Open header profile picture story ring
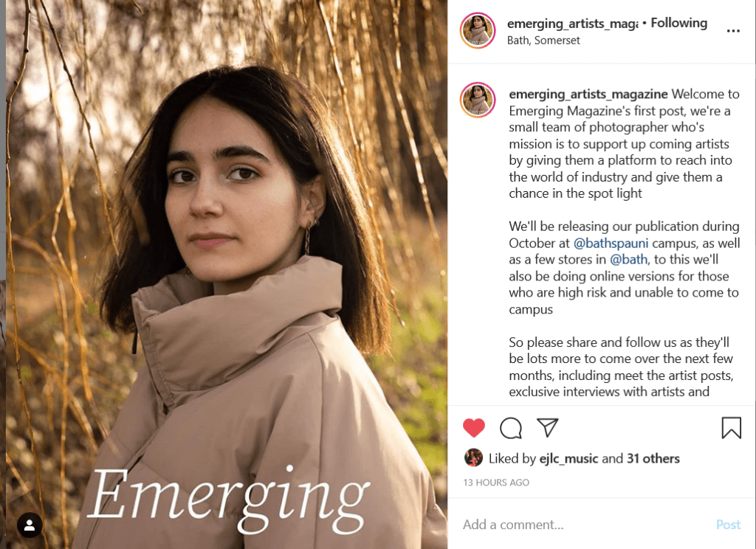756x549 pixels. coord(478,31)
